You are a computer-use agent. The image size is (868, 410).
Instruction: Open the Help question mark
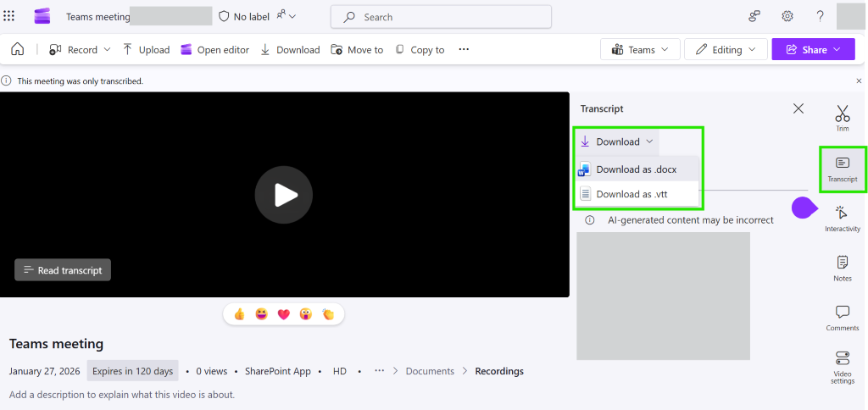click(x=821, y=17)
